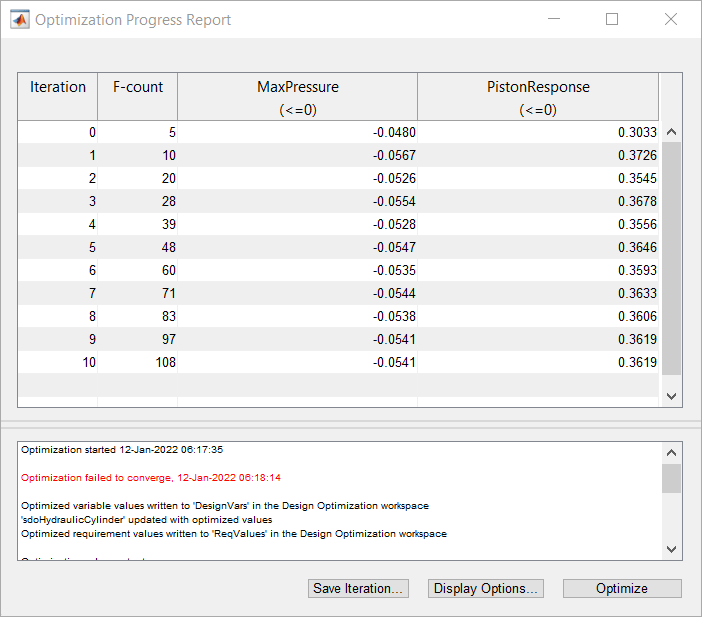
Task: Maximize the Optimization Progress Report window
Action: tap(612, 19)
